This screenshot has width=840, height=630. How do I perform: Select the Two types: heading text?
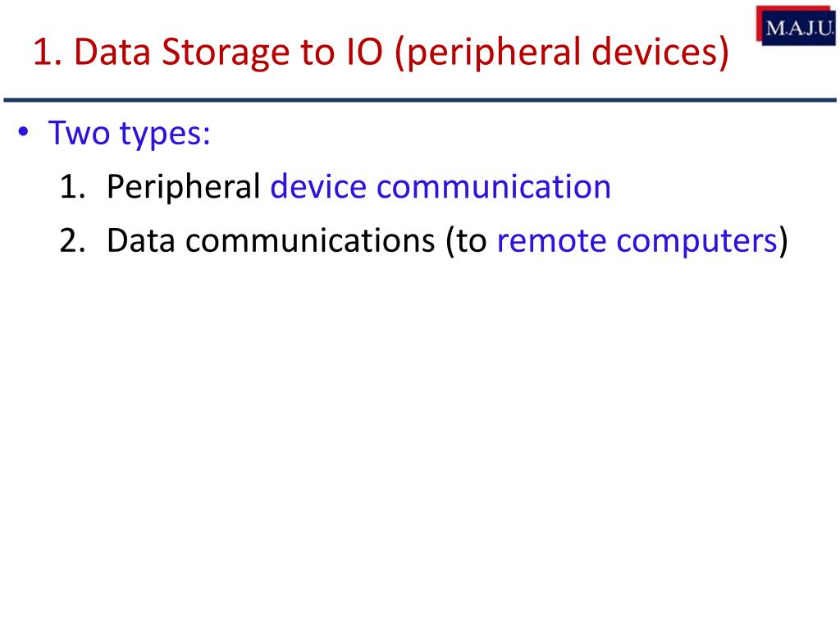click(129, 134)
